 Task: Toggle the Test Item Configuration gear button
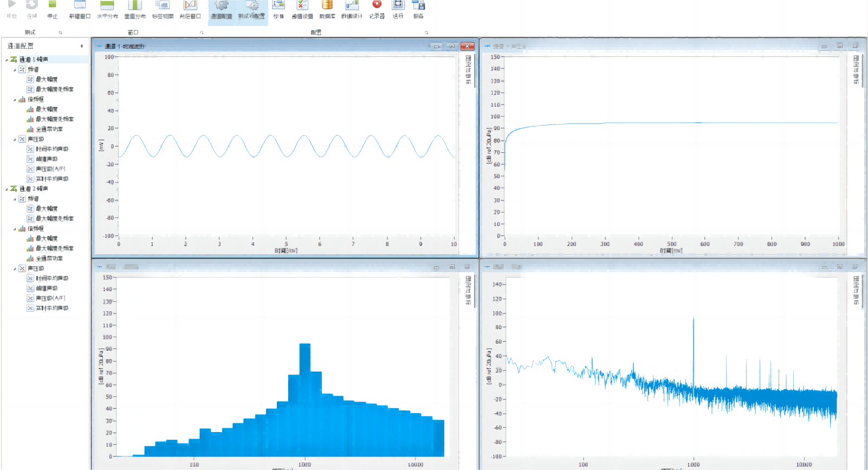tap(252, 8)
